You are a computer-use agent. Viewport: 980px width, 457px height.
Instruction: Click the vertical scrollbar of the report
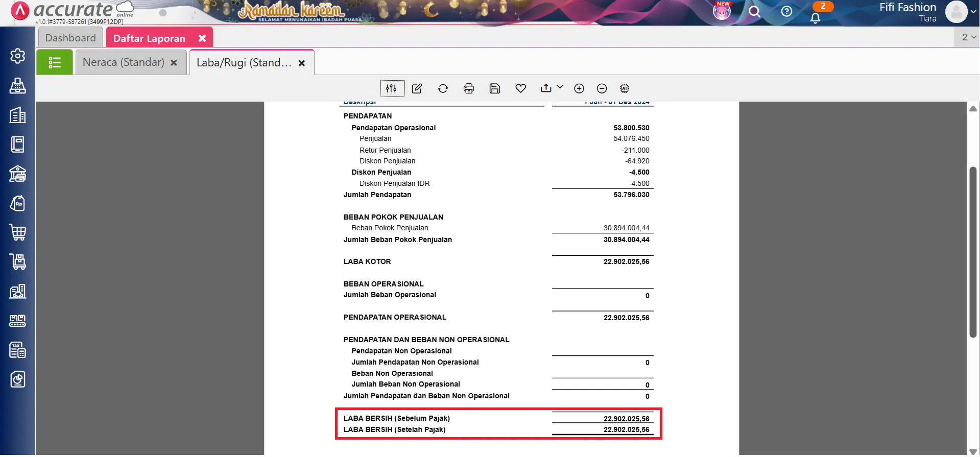coord(973,252)
